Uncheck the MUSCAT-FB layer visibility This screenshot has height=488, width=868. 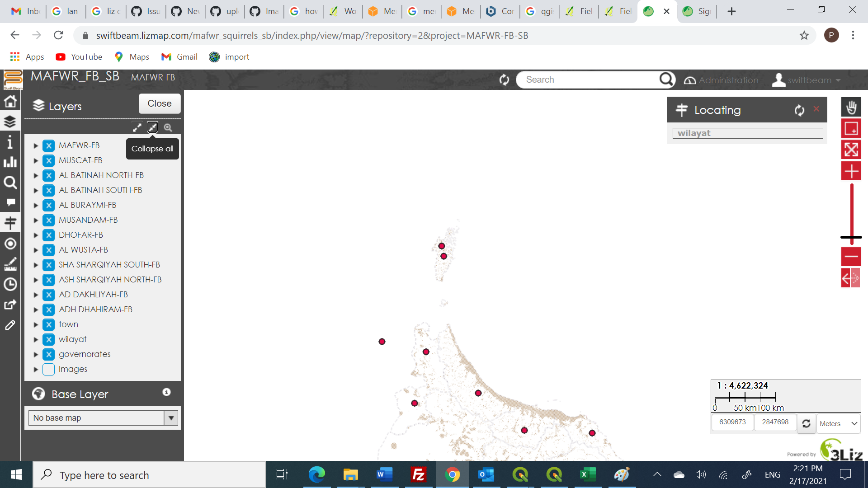tap(48, 160)
